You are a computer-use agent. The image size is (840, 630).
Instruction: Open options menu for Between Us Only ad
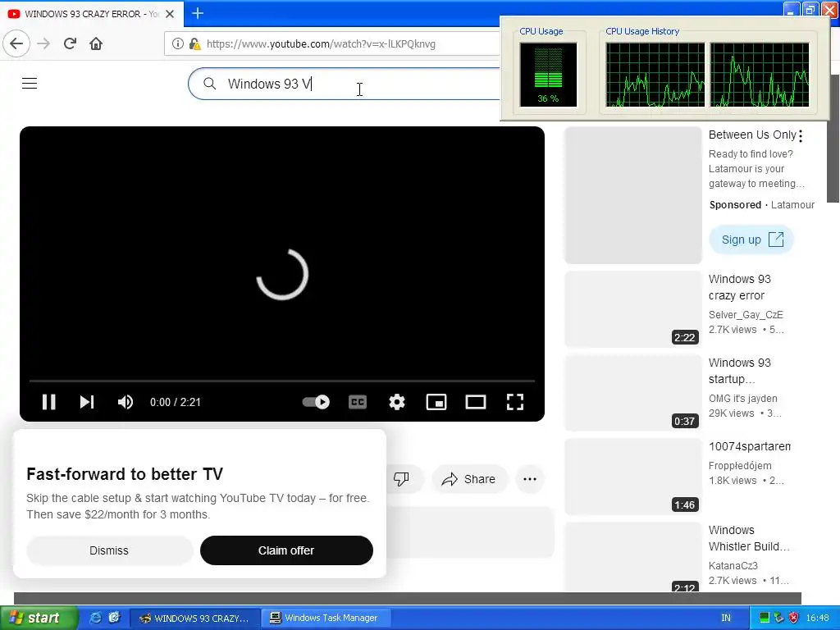point(801,136)
